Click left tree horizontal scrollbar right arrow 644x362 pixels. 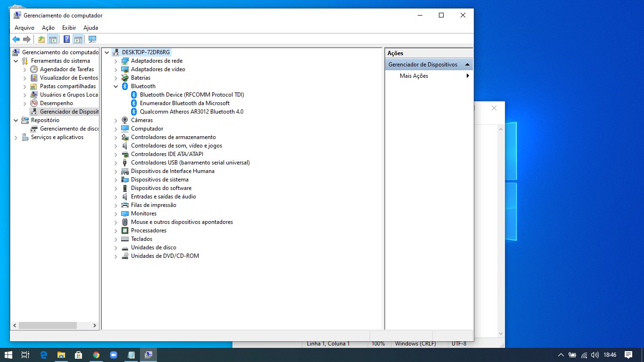95,325
